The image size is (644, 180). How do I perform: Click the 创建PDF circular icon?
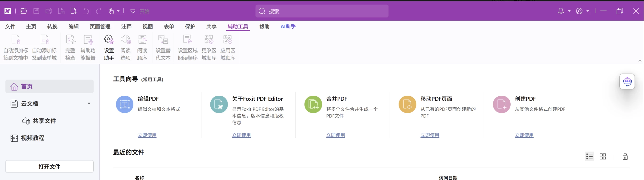click(502, 104)
